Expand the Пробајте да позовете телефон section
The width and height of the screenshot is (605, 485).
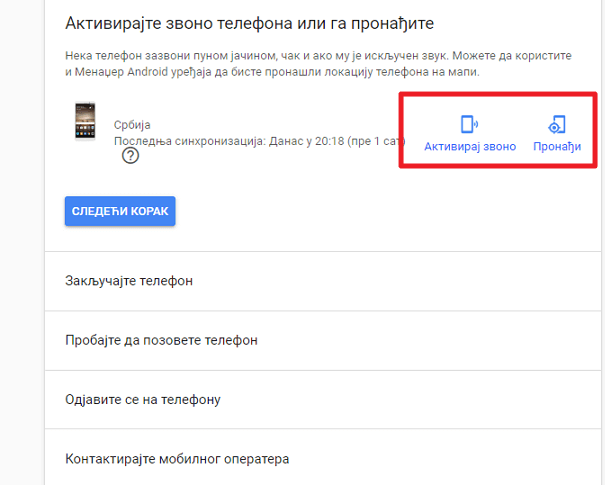[323, 340]
